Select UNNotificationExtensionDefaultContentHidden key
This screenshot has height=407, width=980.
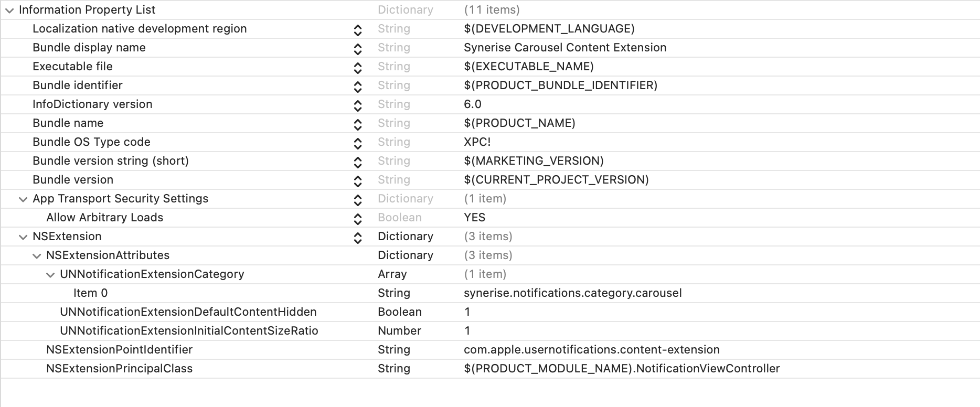[x=188, y=312]
